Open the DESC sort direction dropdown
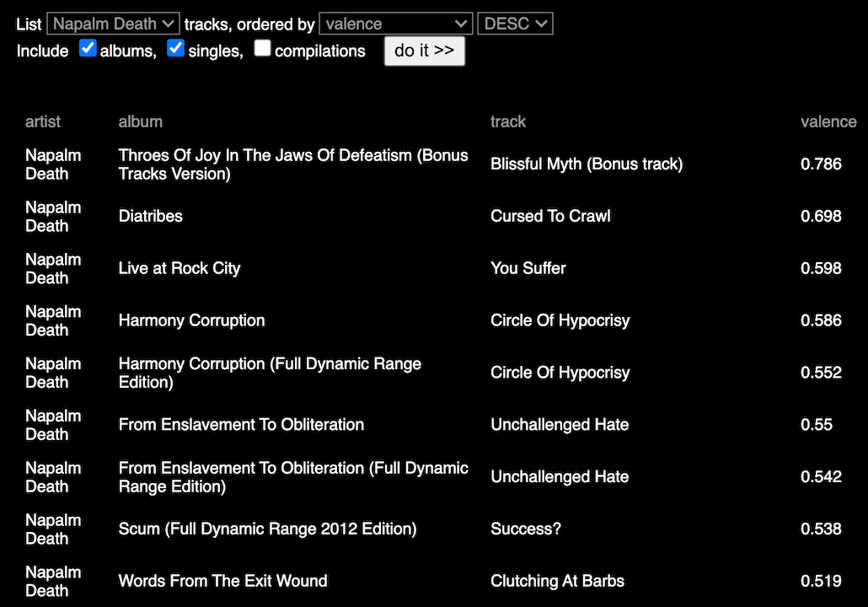This screenshot has width=868, height=607. click(515, 24)
